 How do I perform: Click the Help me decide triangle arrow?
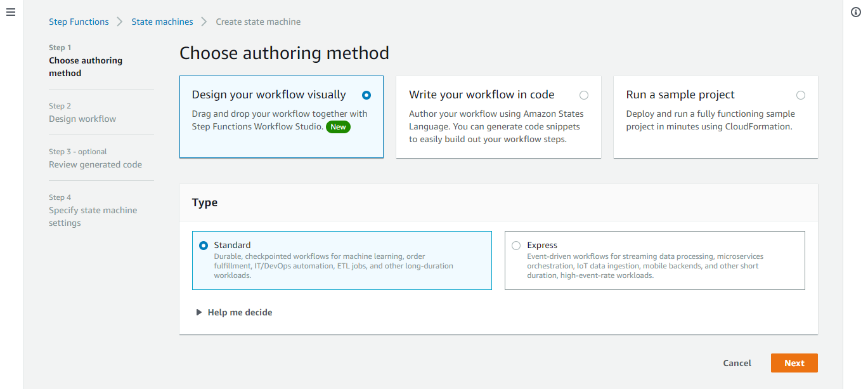199,312
